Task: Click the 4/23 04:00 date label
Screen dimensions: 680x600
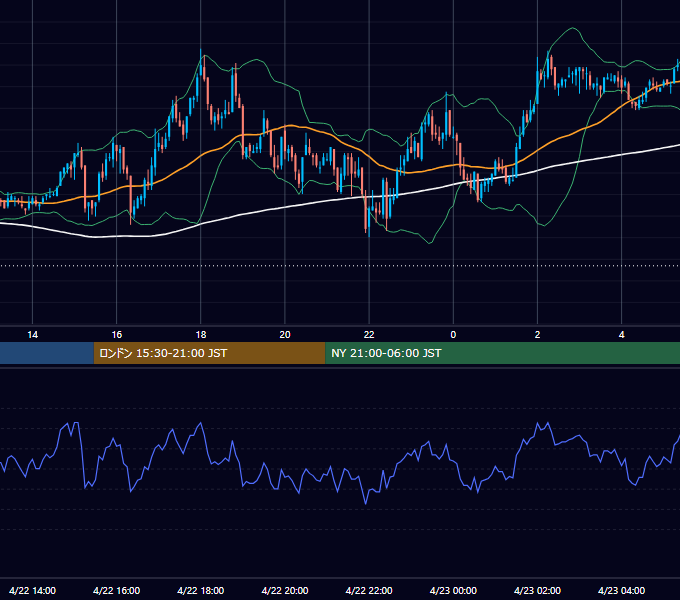Action: [x=621, y=590]
